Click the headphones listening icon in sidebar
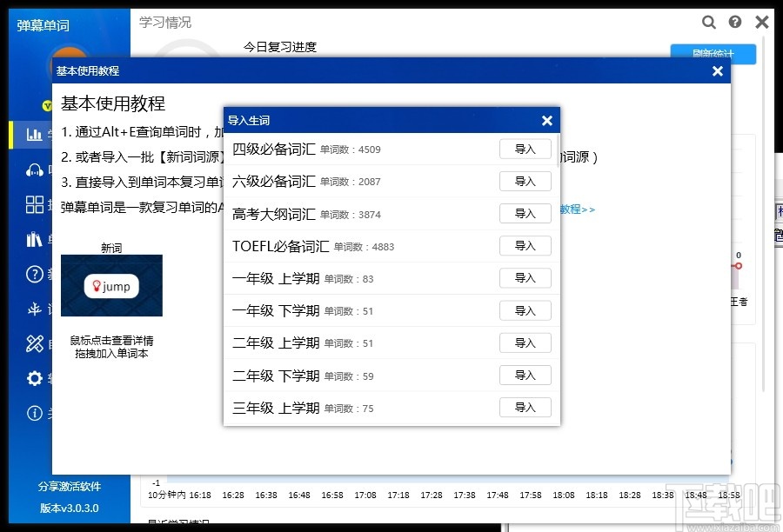Screen dimensions: 783x532 pos(35,170)
